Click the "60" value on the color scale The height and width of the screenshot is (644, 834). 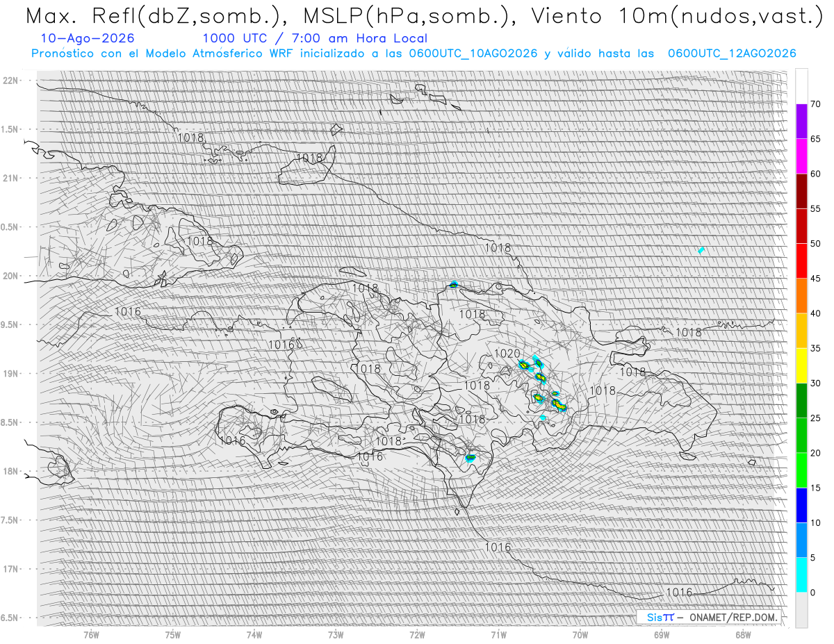tap(815, 174)
